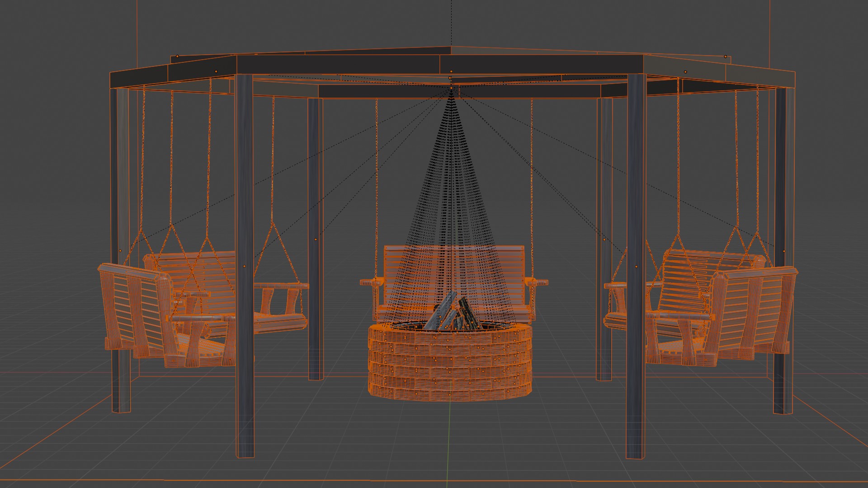Click the apex origin point under roof center
Image resolution: width=868 pixels, height=488 pixels.
pyautogui.click(x=451, y=88)
